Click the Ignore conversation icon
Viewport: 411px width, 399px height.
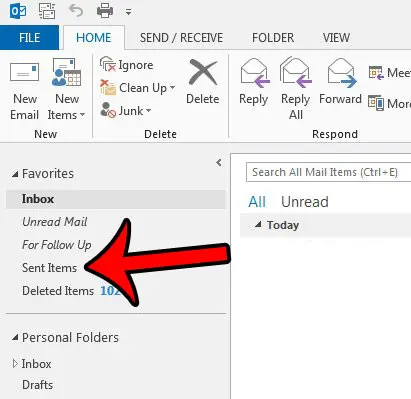[108, 64]
